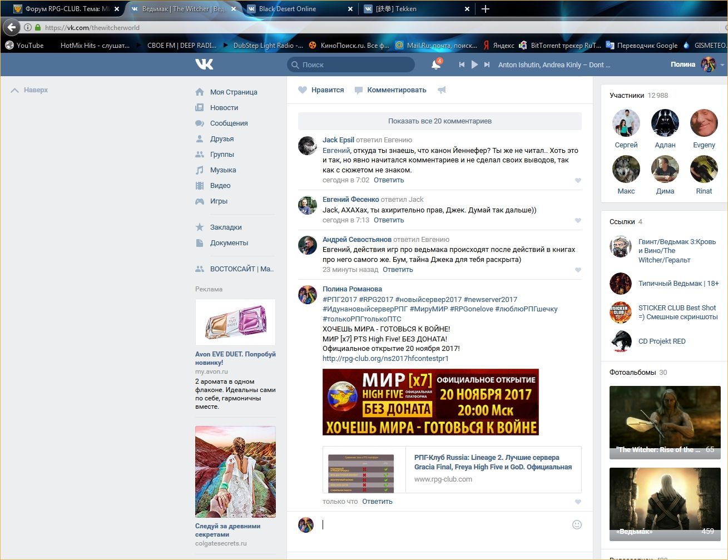
Task: Expand all 20 comments
Action: [439, 121]
